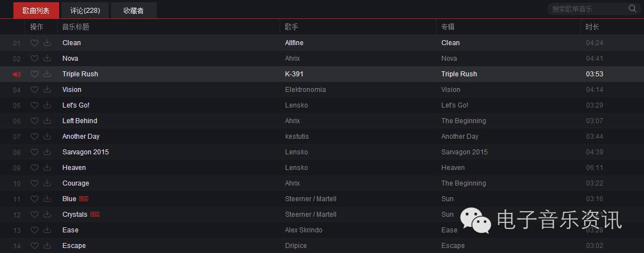The image size is (644, 253).
Task: Heart the song Let's Go!
Action: coord(35,105)
